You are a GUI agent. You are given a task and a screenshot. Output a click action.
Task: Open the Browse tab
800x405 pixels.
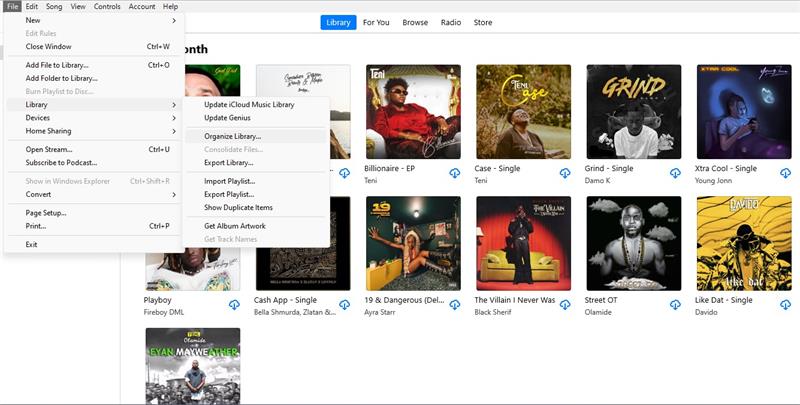click(415, 22)
